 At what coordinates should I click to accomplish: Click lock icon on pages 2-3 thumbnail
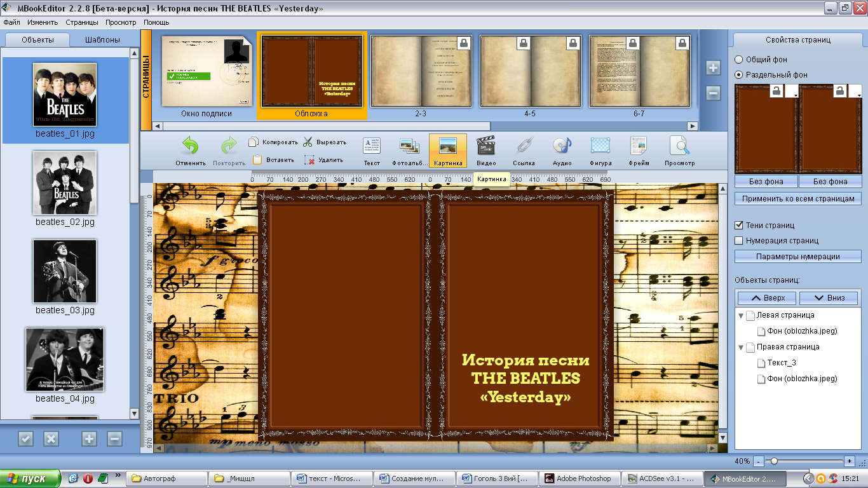(x=464, y=43)
